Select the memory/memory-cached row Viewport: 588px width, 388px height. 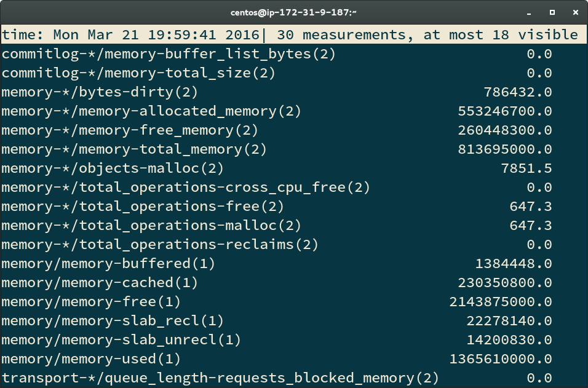pyautogui.click(x=100, y=283)
